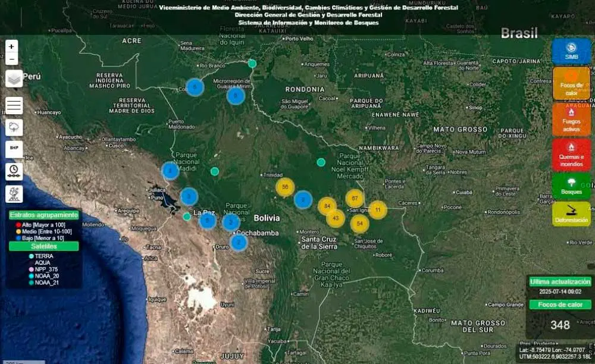Click the heat spot count 348
Image resolution: width=595 pixels, height=364 pixels.
560,325
